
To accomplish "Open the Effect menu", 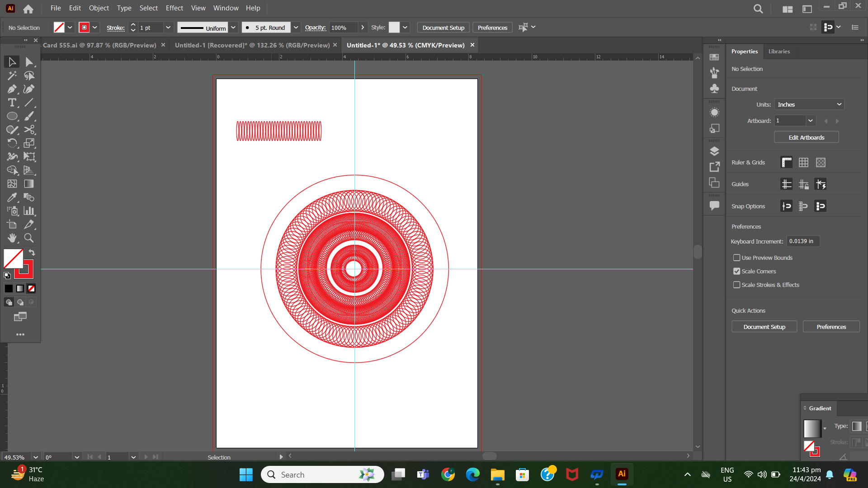I will pyautogui.click(x=175, y=8).
